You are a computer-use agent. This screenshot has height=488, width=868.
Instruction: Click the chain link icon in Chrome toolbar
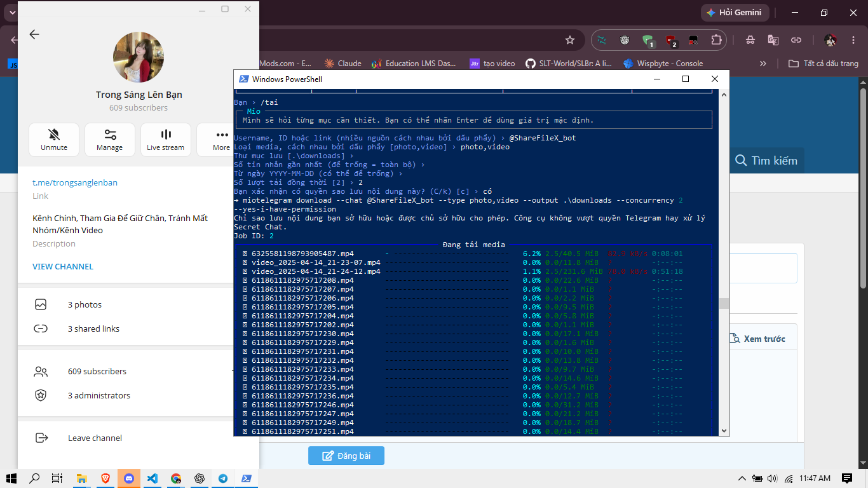[x=796, y=40]
